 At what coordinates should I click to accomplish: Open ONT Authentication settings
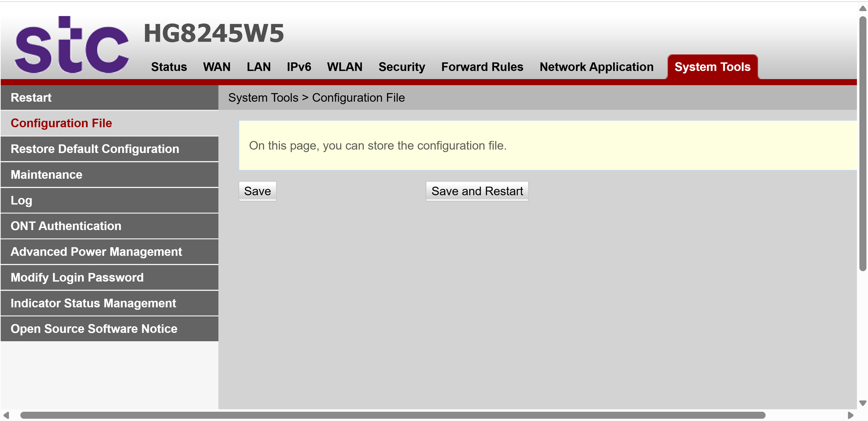(x=66, y=226)
